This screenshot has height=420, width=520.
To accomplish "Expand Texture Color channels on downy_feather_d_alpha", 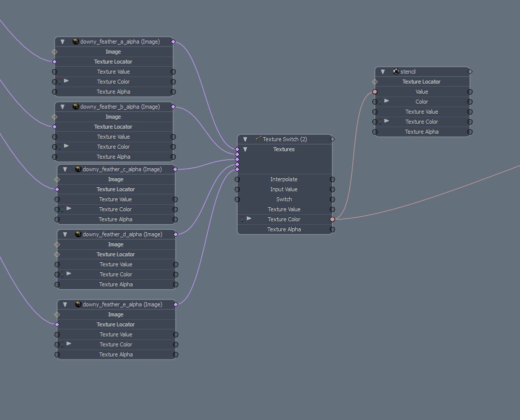I will [69, 273].
